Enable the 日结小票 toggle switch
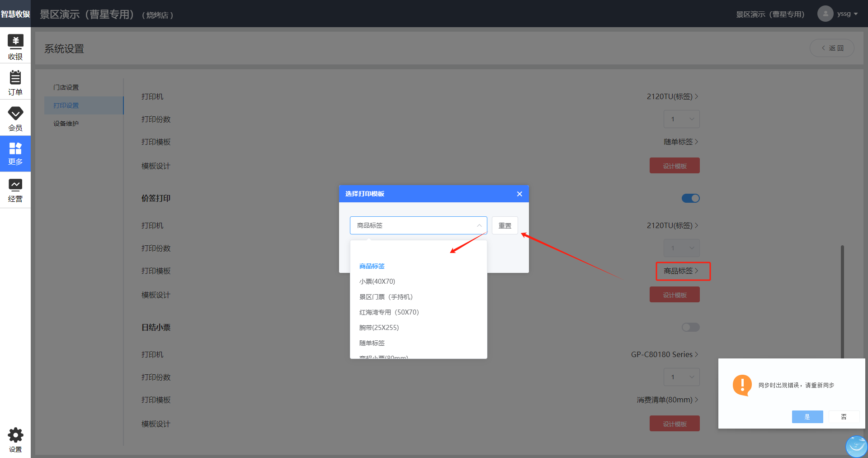Viewport: 868px width, 458px height. coord(690,327)
